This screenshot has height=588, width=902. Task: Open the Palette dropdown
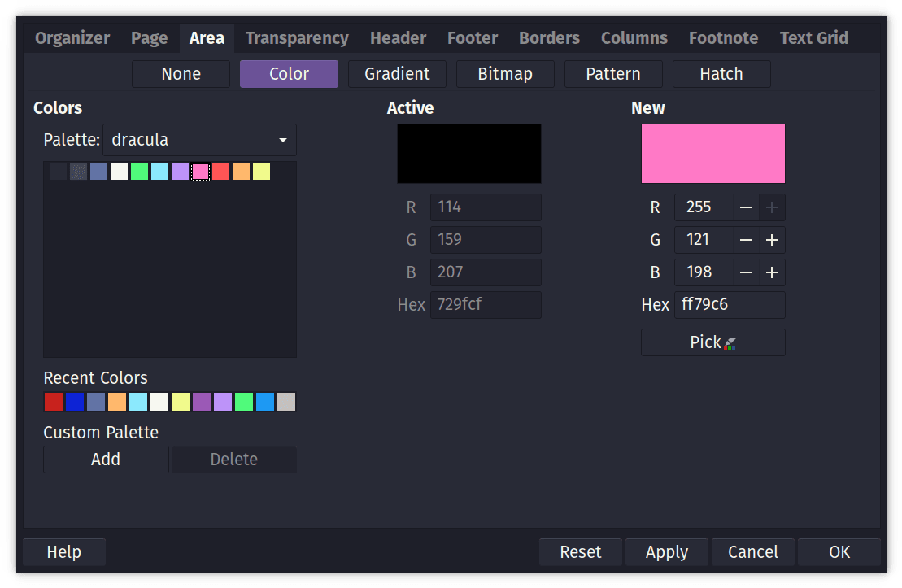pyautogui.click(x=199, y=140)
